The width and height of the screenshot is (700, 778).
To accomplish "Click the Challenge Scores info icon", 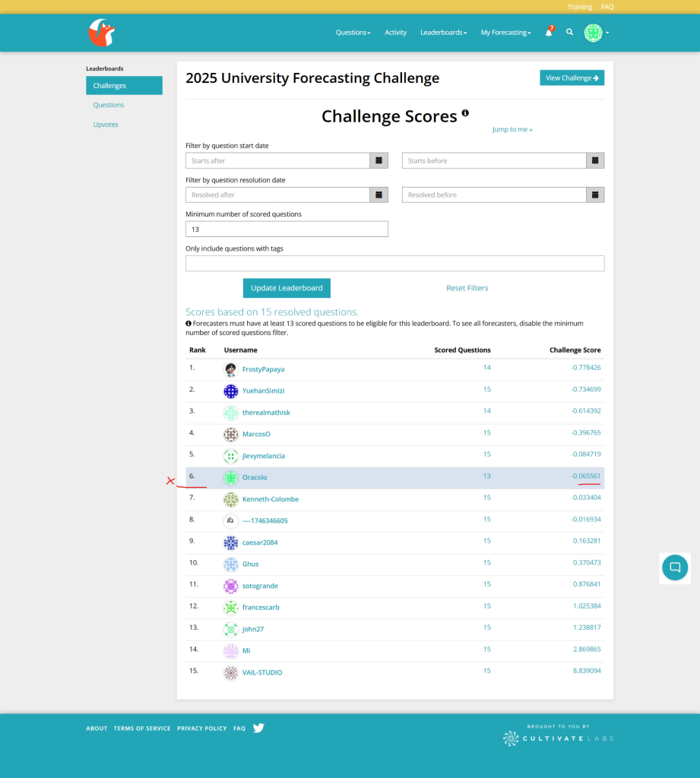I will (465, 113).
